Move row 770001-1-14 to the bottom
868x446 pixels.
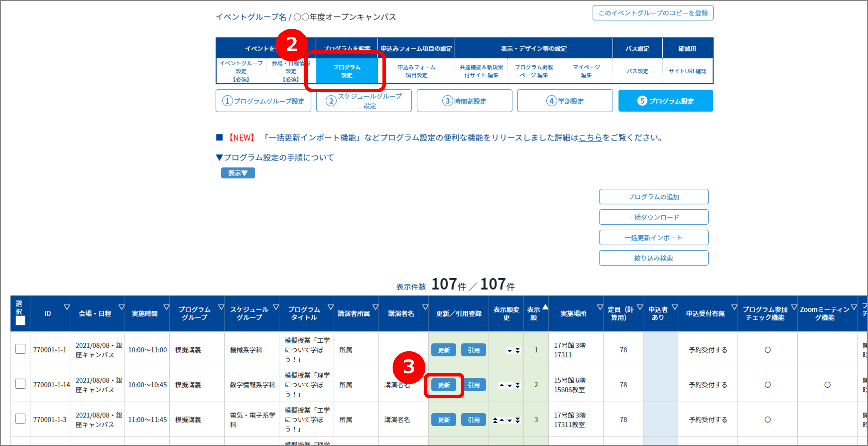pos(518,385)
